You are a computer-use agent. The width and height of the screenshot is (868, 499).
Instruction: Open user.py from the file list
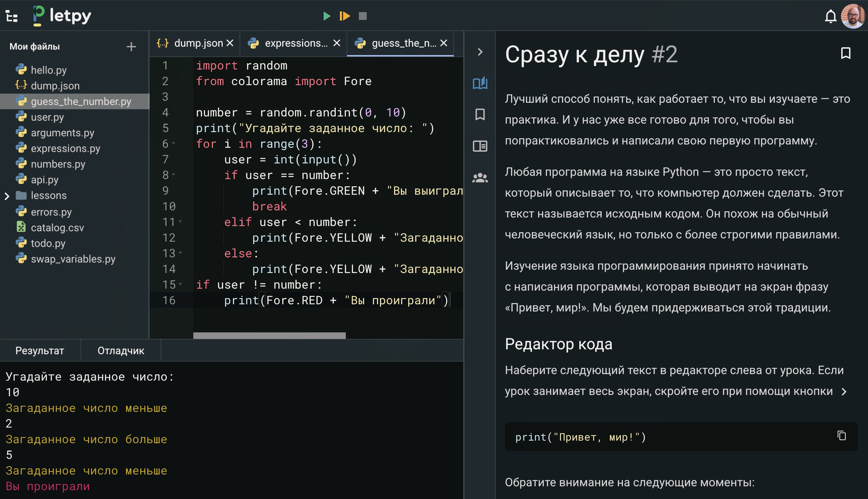(x=47, y=117)
